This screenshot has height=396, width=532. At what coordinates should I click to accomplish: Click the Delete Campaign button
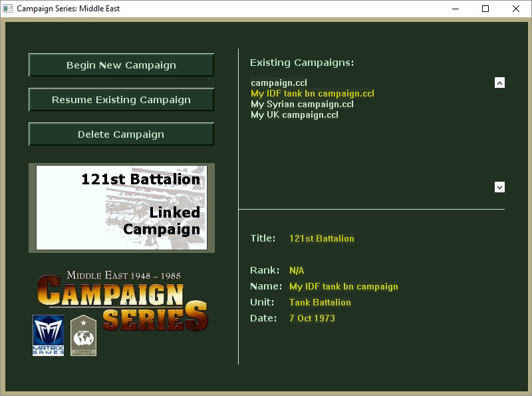point(121,134)
